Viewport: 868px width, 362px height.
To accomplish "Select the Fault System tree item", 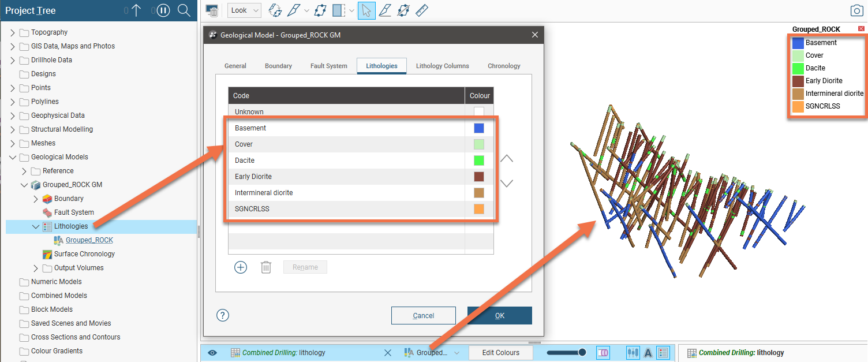I will coord(74,212).
